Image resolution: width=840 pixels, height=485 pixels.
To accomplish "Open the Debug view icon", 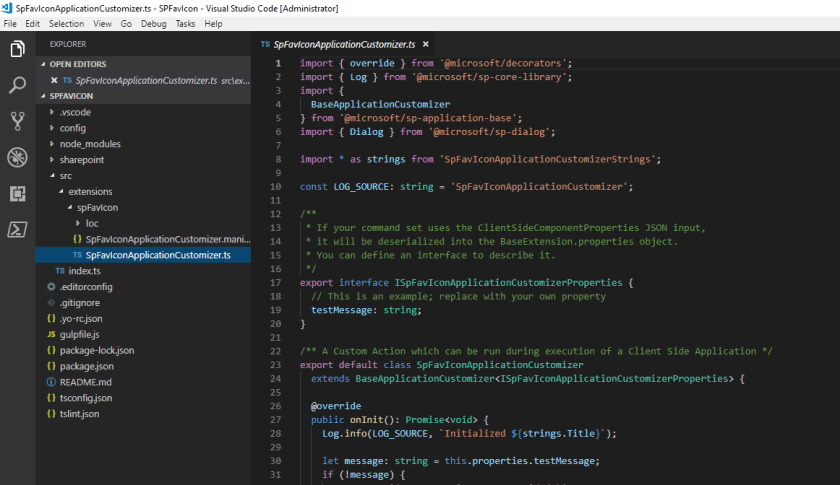I will coord(17,157).
